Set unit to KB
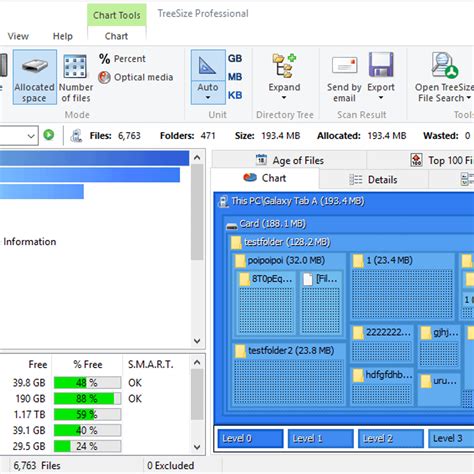Viewport: 474px width, 474px height. [235, 95]
